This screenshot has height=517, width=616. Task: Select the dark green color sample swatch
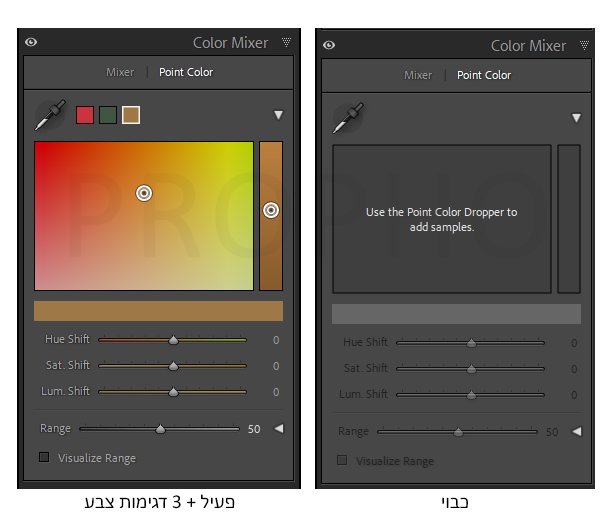click(x=108, y=115)
